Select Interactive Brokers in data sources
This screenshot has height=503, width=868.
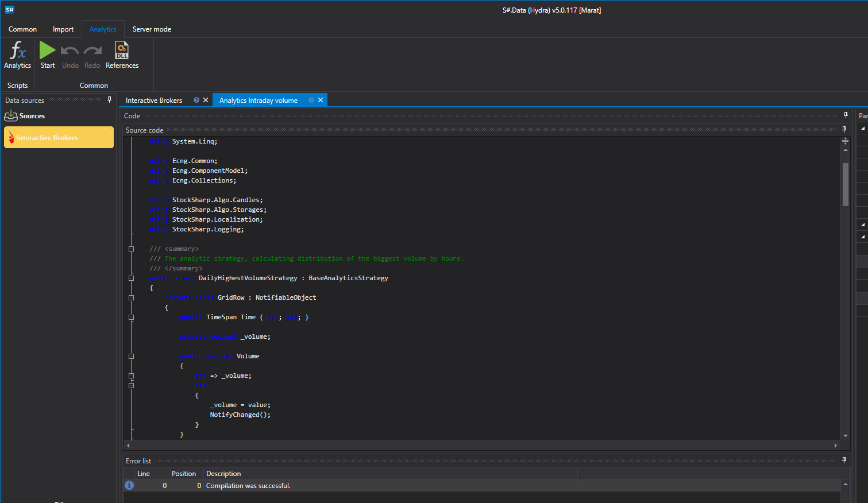coord(59,137)
